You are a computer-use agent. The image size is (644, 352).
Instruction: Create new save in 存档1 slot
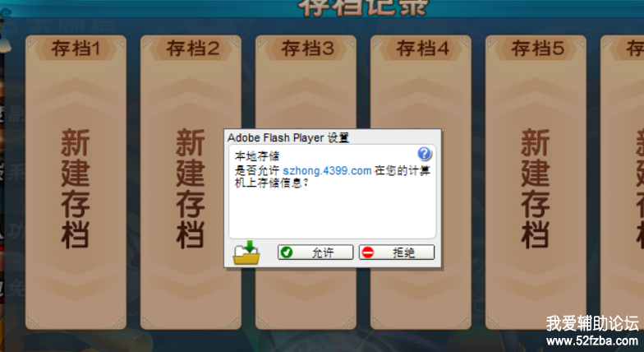tap(76, 188)
